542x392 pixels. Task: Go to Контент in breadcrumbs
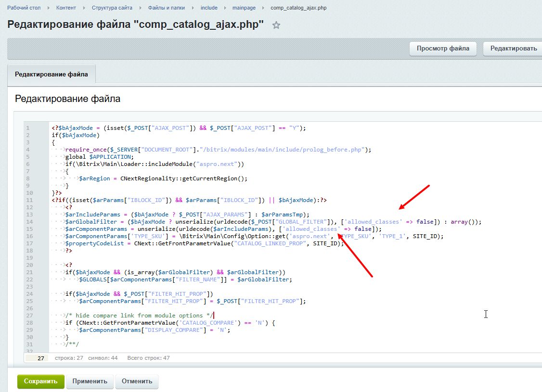[66, 8]
